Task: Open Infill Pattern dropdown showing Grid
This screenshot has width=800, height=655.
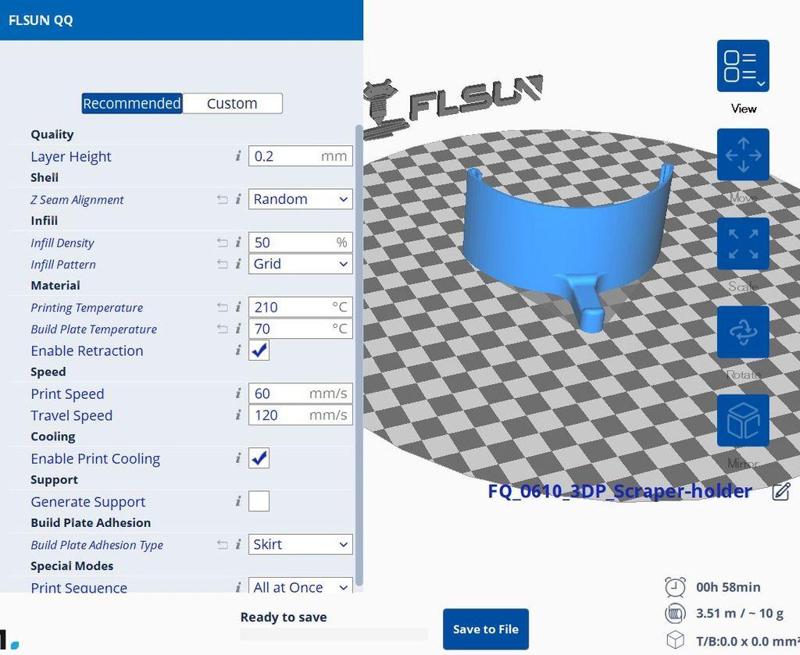Action: click(301, 264)
